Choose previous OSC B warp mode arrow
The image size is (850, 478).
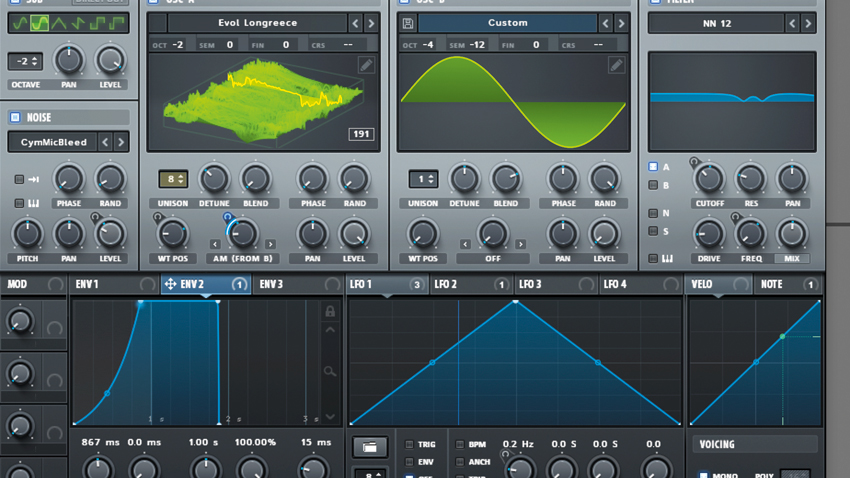[465, 244]
